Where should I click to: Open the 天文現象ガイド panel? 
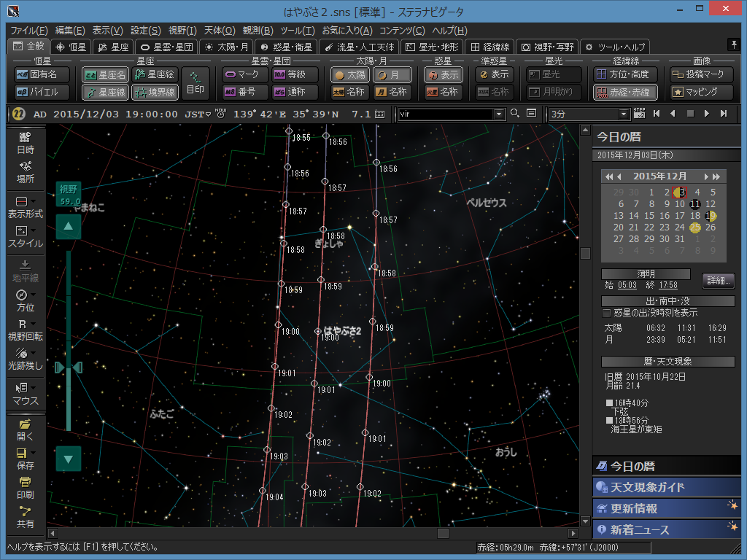coord(648,487)
